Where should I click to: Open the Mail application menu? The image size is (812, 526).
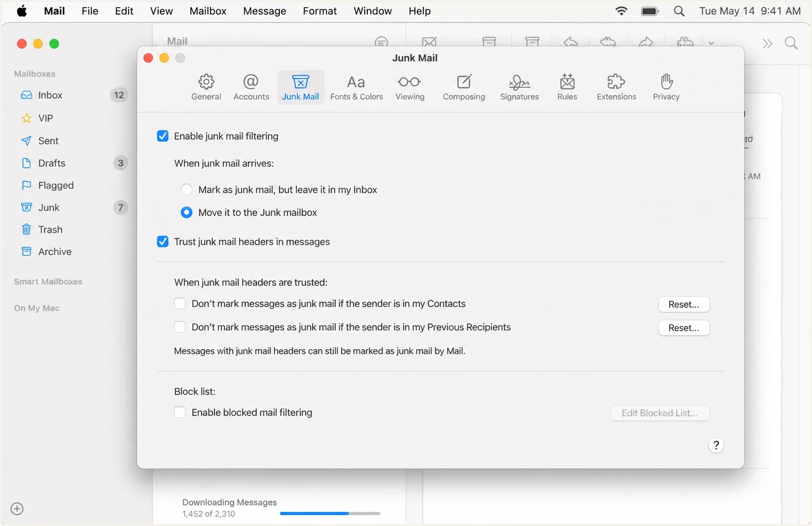pyautogui.click(x=54, y=11)
